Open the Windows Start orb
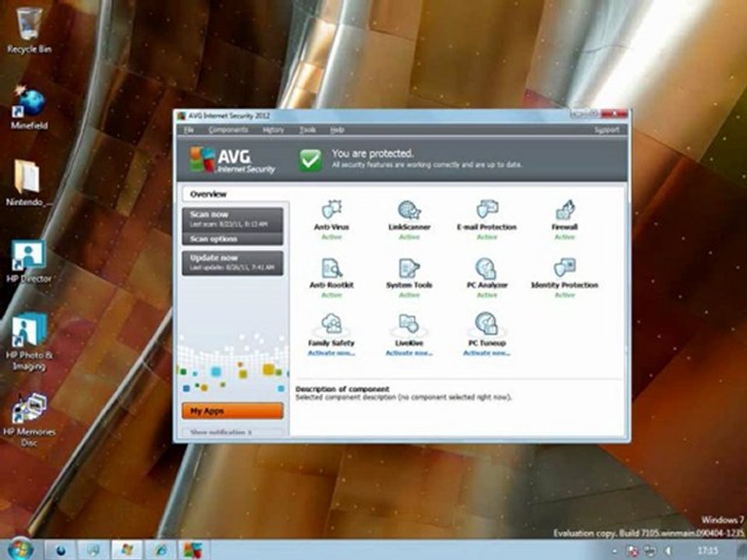This screenshot has width=747, height=560. [x=20, y=548]
